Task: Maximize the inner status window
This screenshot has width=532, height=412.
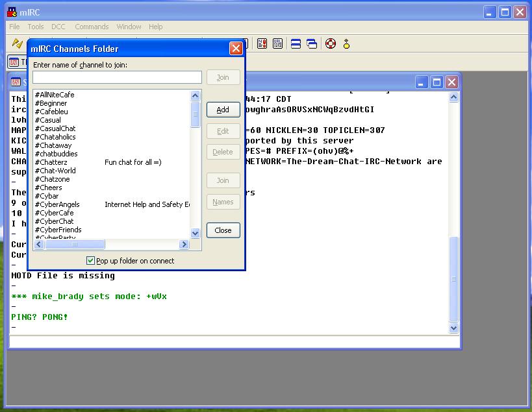Action: pos(437,82)
